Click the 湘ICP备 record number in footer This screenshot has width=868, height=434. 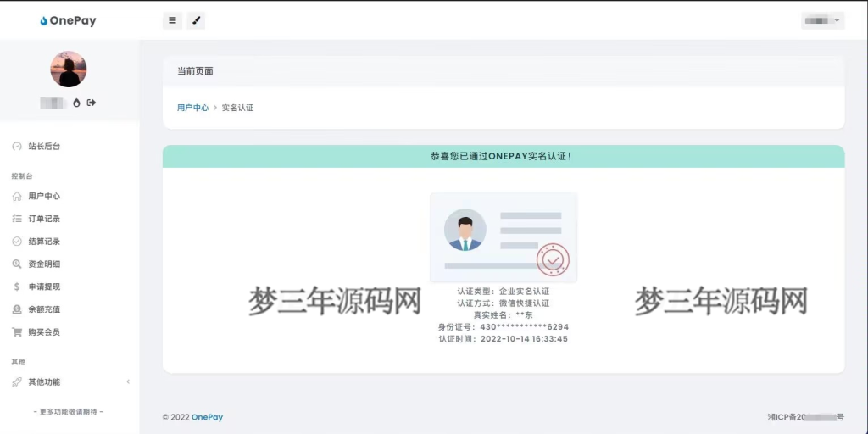[x=806, y=417]
